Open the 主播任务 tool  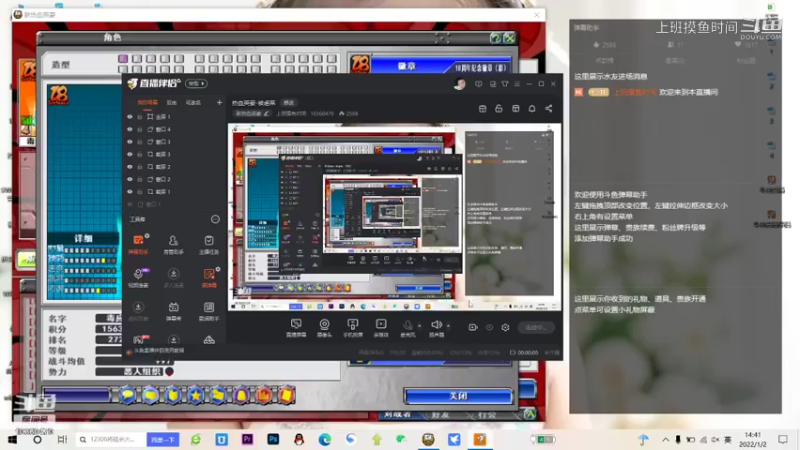click(x=209, y=244)
